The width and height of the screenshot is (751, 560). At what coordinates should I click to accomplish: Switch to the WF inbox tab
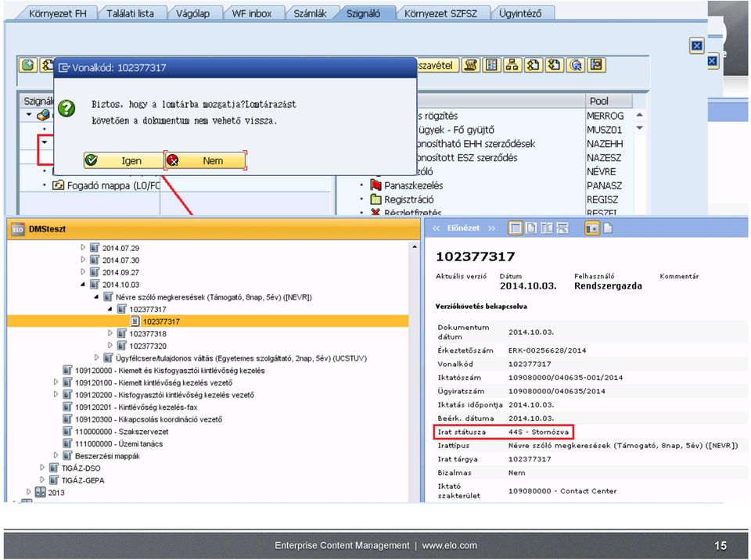251,13
